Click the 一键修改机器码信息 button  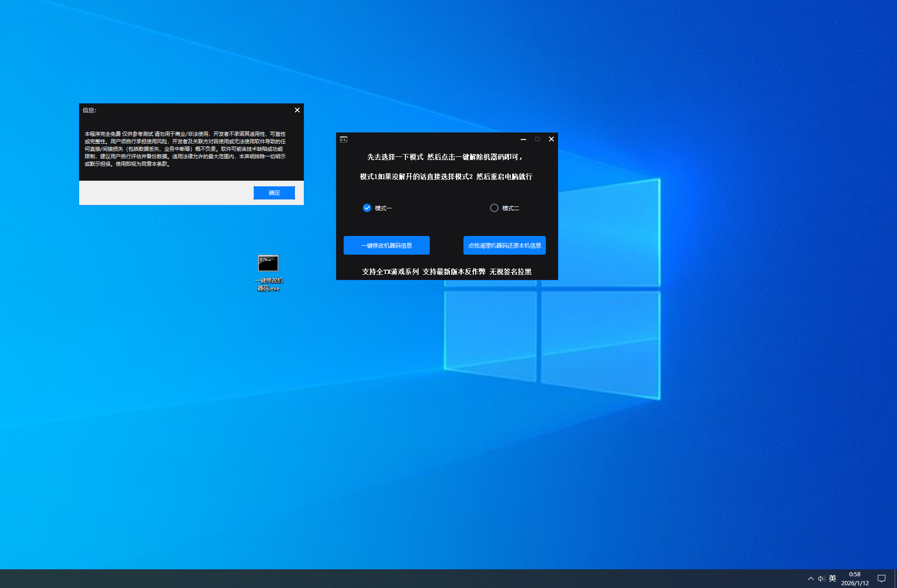coord(387,245)
